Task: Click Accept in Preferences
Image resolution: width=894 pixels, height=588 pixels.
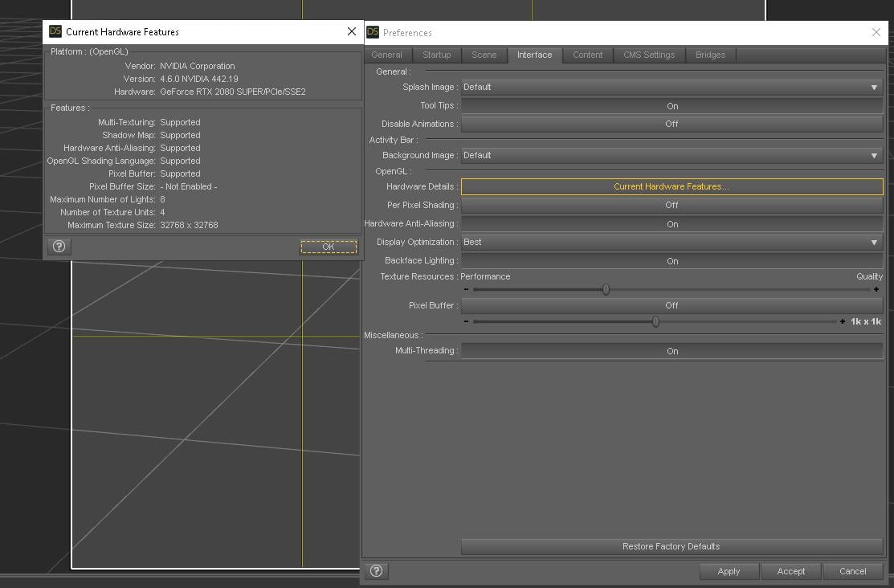Action: [791, 571]
